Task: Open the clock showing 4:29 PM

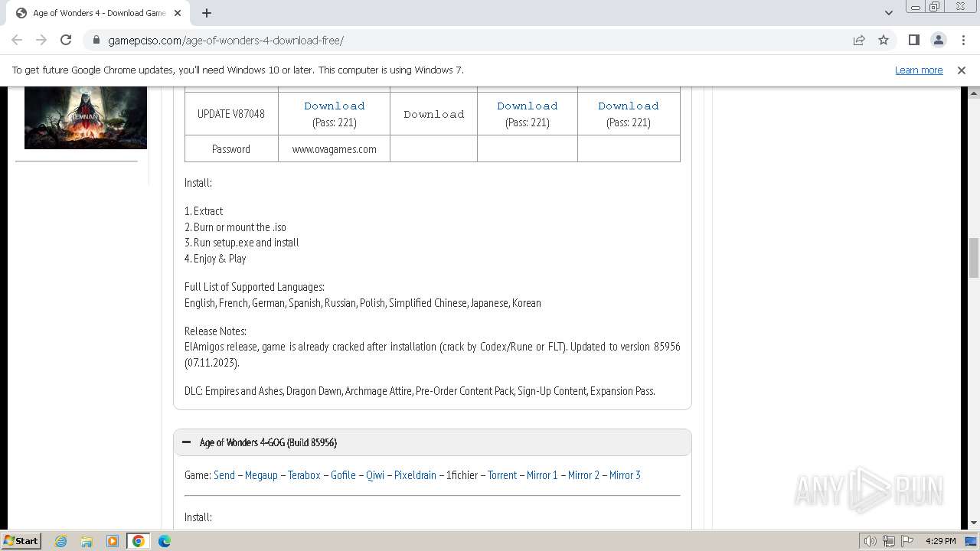Action: tap(940, 541)
